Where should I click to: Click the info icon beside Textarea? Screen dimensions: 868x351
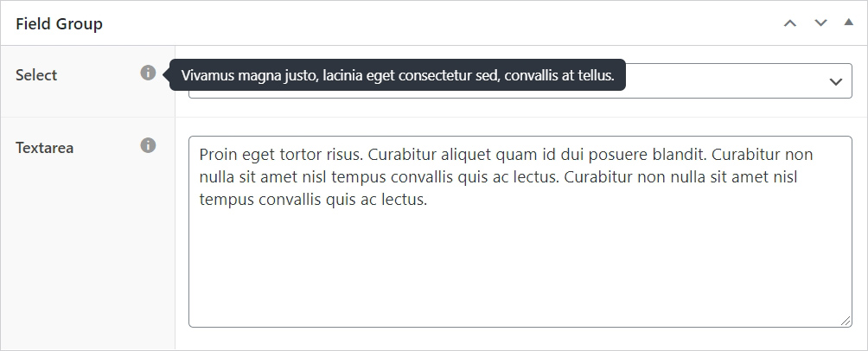(x=148, y=145)
